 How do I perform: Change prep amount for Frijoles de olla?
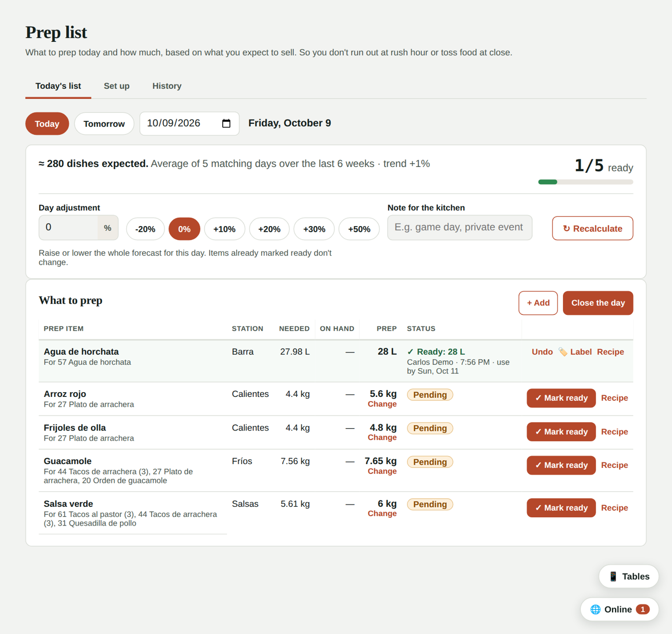pos(382,438)
